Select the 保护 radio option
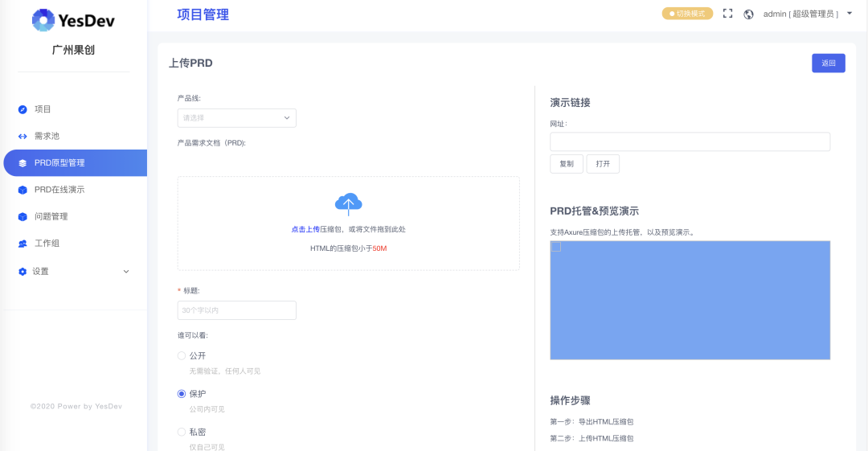The width and height of the screenshot is (868, 451). 182,394
